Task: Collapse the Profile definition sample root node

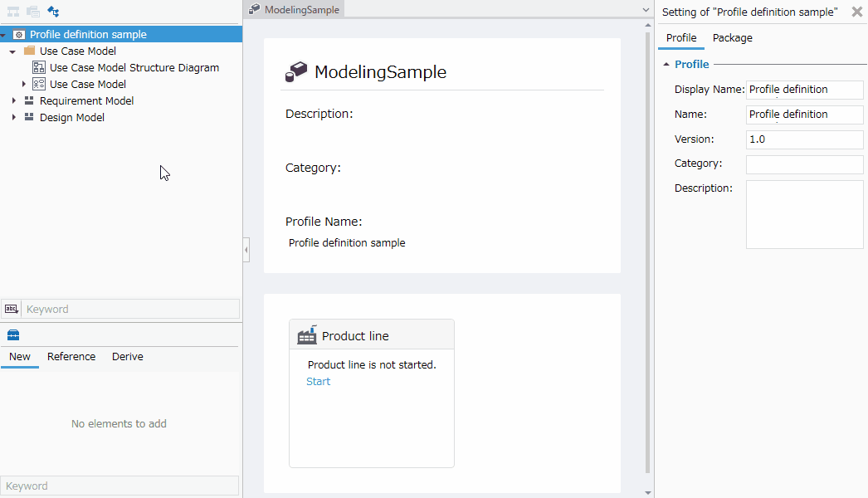Action: click(3, 35)
